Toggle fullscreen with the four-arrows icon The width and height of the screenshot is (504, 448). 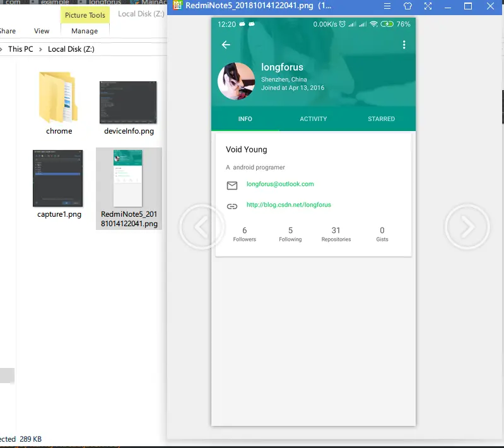click(428, 6)
